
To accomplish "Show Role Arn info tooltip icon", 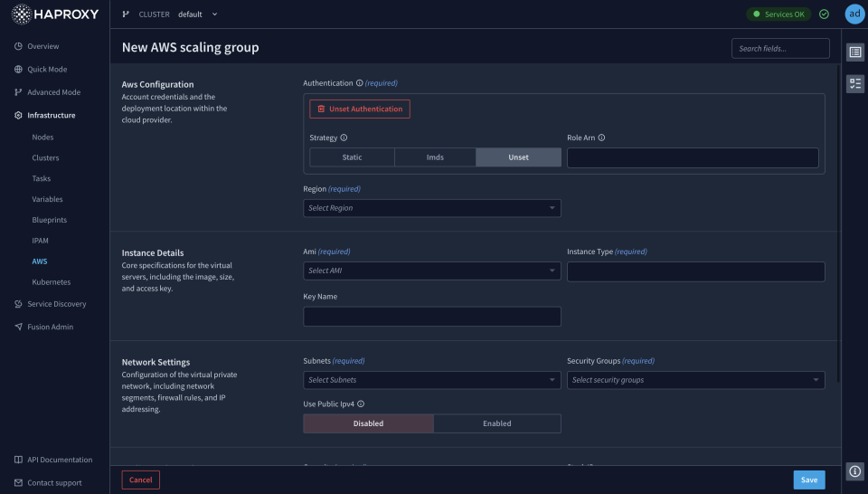I will point(602,138).
